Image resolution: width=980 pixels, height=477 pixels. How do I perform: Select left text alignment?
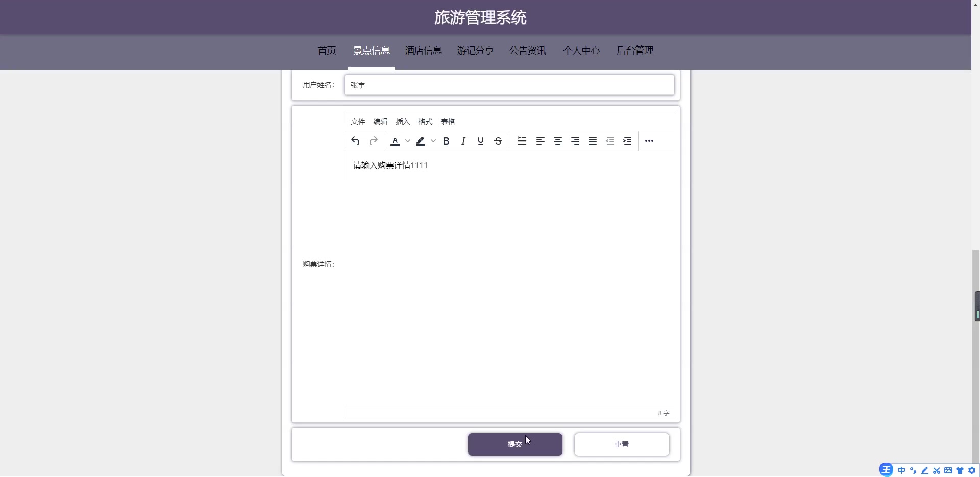pos(540,141)
